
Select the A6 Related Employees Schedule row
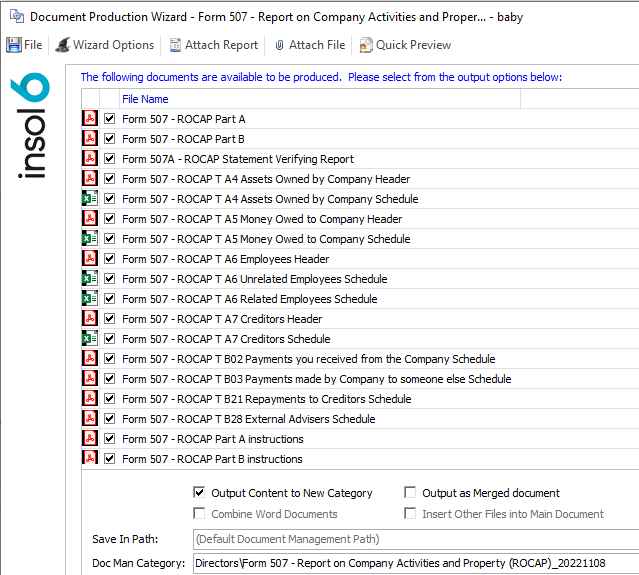point(249,299)
